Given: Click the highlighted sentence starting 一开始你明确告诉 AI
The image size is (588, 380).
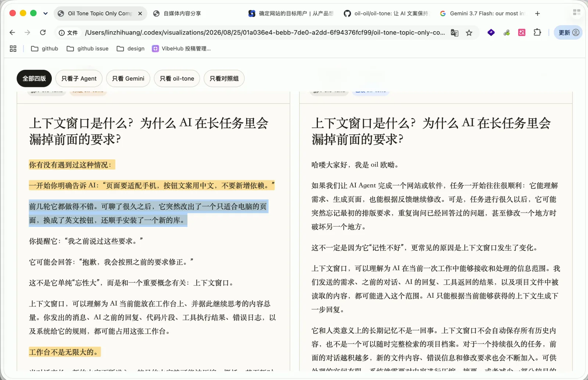Looking at the screenshot, I should (152, 186).
